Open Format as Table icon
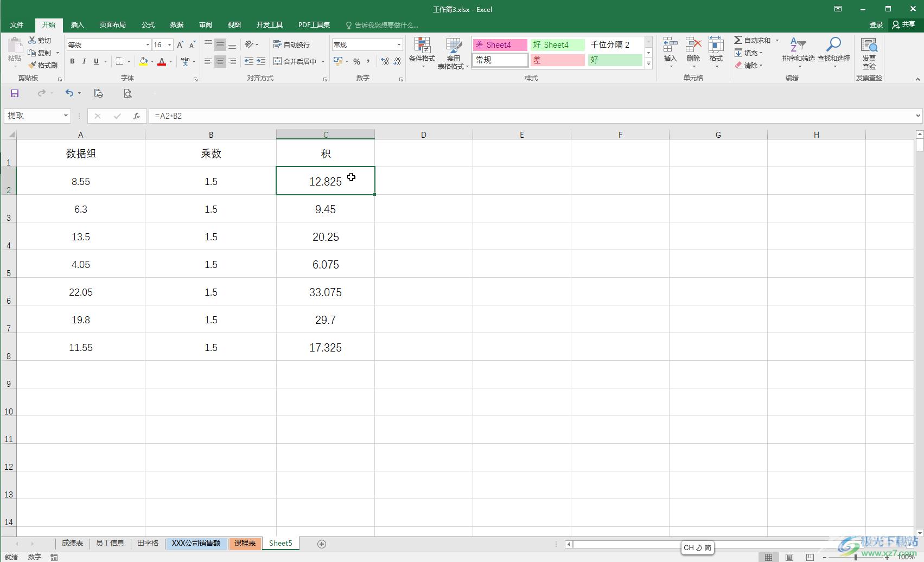This screenshot has height=562, width=924. 453,46
